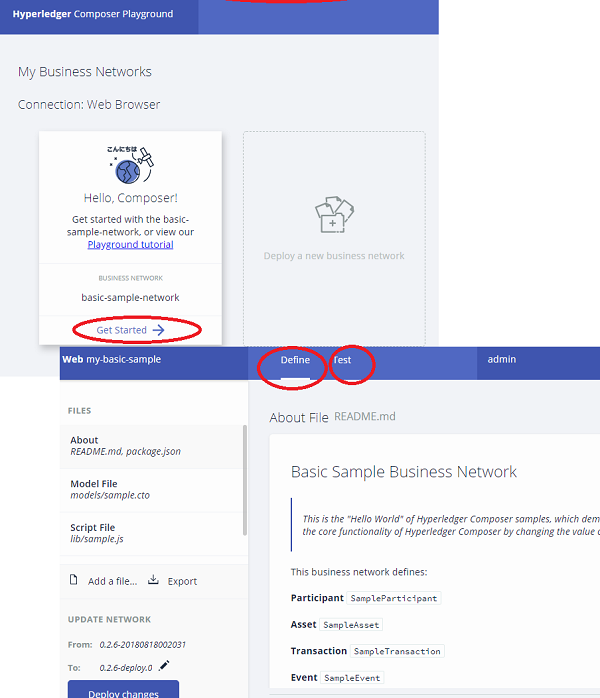
Task: Click Hyperledger Composer Playground title
Action: point(93,14)
